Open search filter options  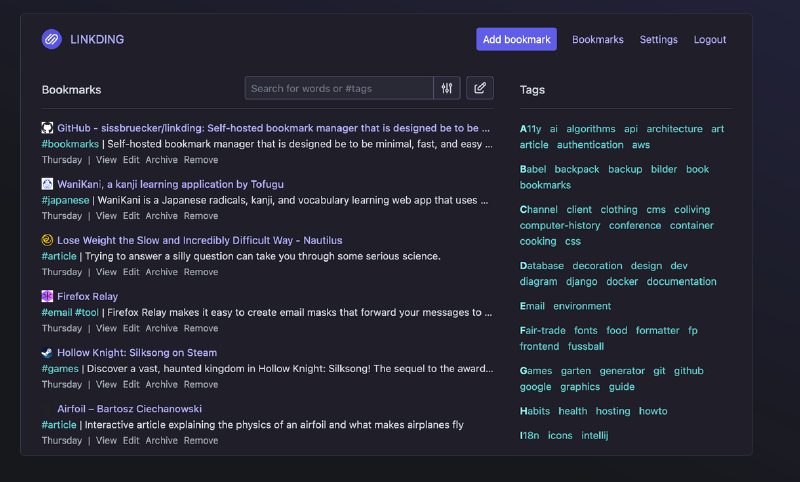[x=447, y=89]
